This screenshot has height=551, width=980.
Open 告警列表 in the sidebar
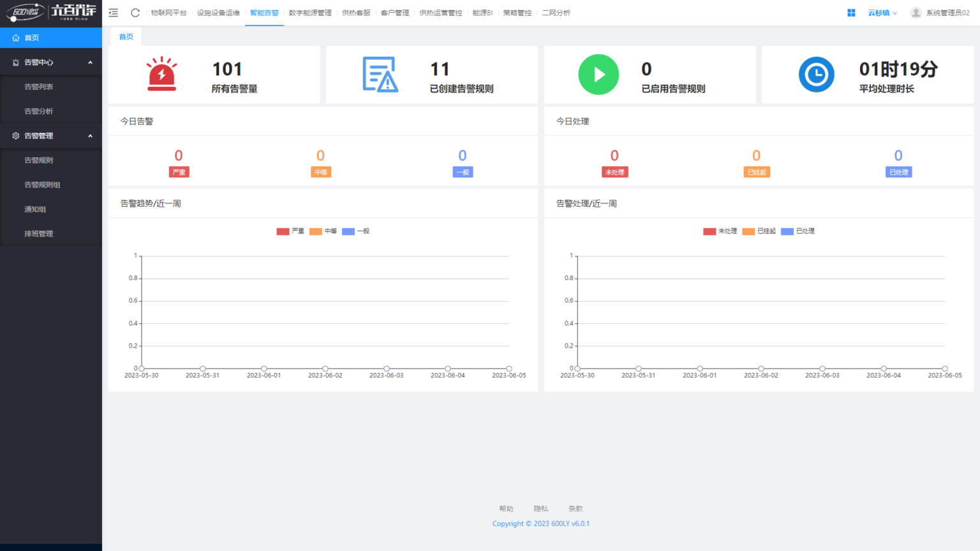[x=39, y=87]
